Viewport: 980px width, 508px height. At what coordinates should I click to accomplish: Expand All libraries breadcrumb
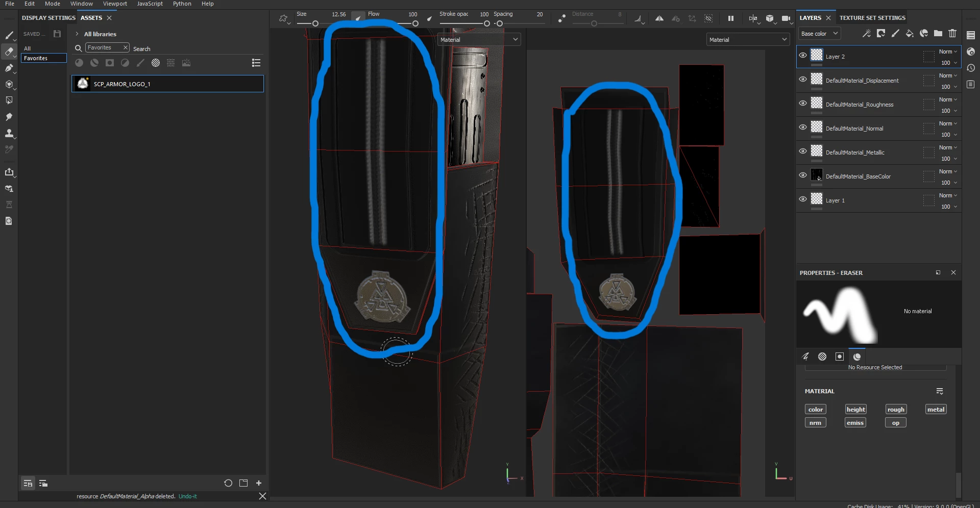[77, 34]
